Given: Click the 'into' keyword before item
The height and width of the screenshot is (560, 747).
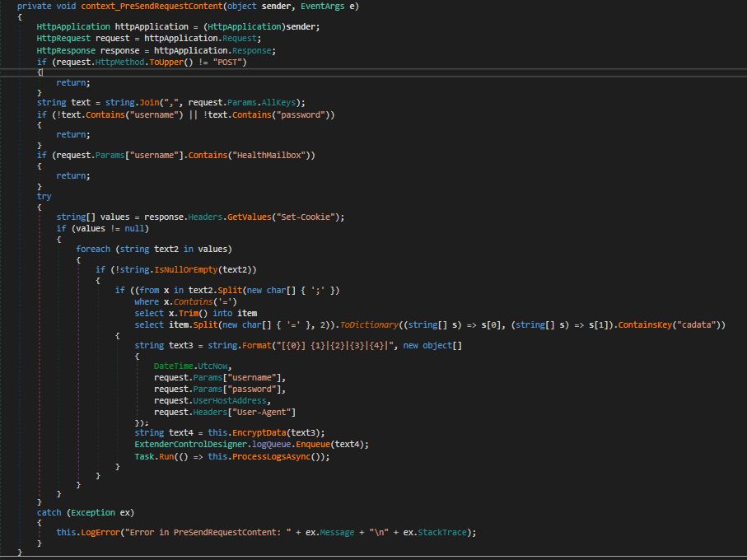Looking at the screenshot, I should click(x=222, y=313).
